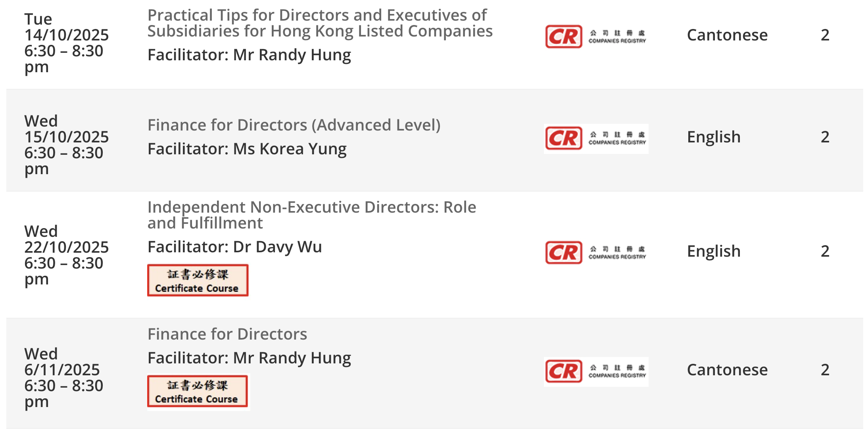
Task: Click Companies Registry logo in 6/11/2025 row
Action: [596, 371]
